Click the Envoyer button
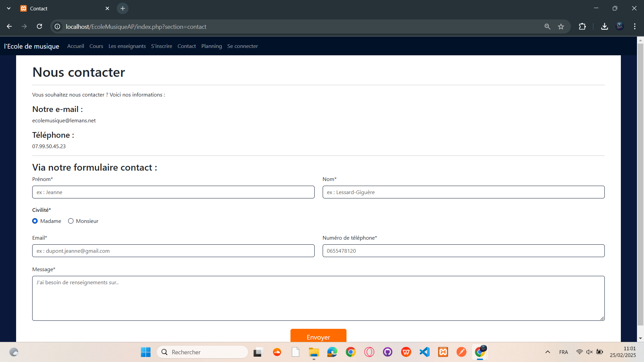This screenshot has width=644, height=362. pyautogui.click(x=318, y=336)
